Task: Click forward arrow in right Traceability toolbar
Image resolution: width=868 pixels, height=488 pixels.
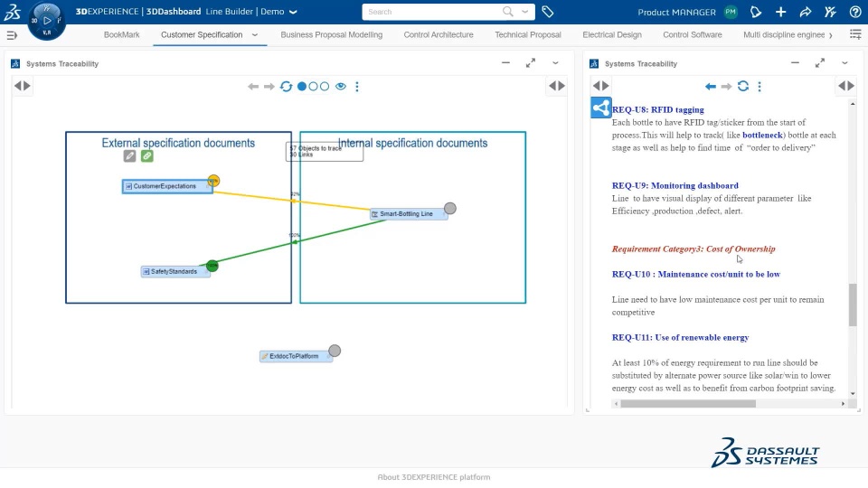Action: pyautogui.click(x=726, y=87)
